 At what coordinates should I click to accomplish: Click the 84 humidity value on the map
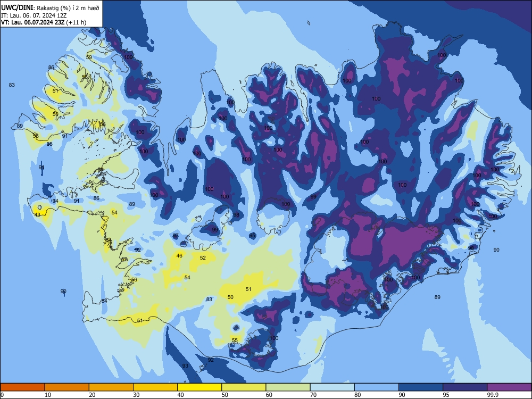pos(104,301)
